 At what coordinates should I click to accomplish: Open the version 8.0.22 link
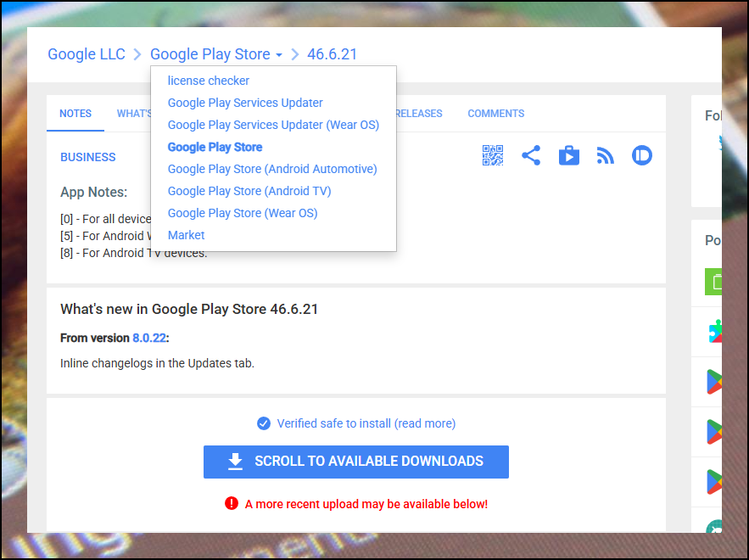[x=149, y=338]
